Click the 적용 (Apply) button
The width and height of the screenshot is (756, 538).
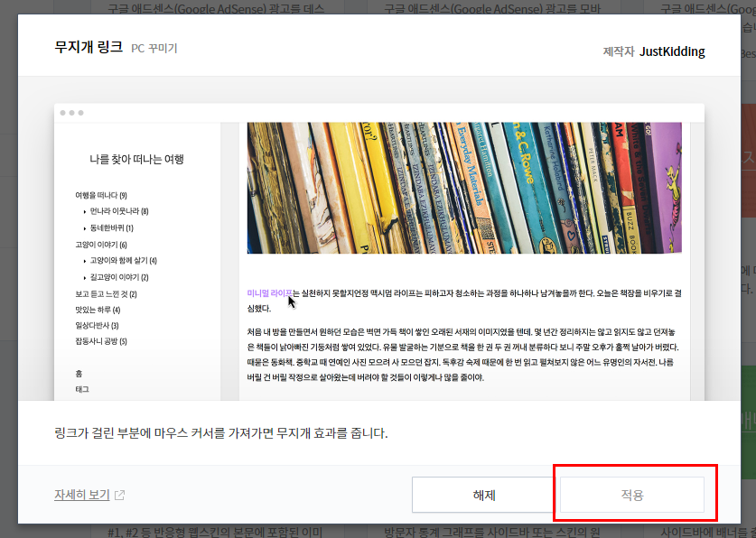[631, 495]
